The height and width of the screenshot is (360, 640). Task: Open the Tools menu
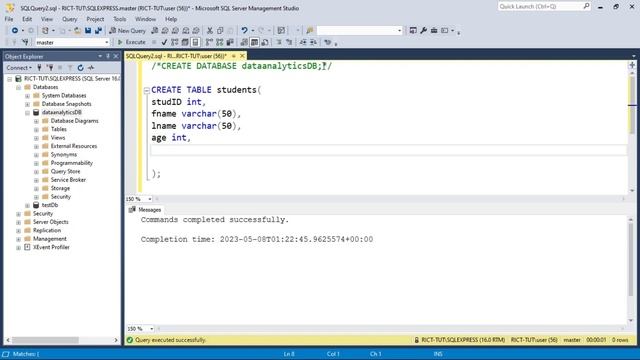[120, 19]
